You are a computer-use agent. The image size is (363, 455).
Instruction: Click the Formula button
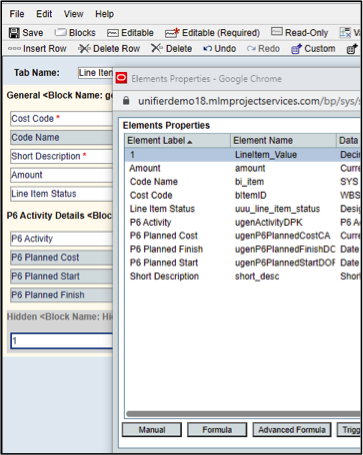tap(217, 430)
